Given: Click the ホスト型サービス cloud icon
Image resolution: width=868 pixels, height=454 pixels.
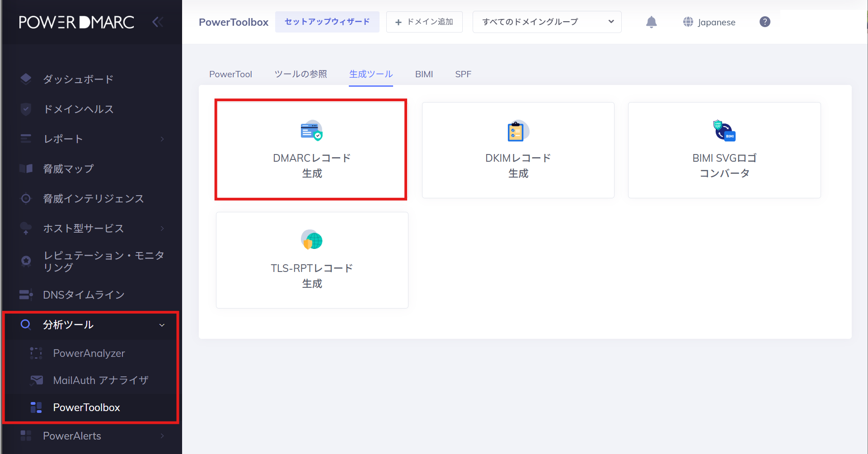Looking at the screenshot, I should (26, 228).
